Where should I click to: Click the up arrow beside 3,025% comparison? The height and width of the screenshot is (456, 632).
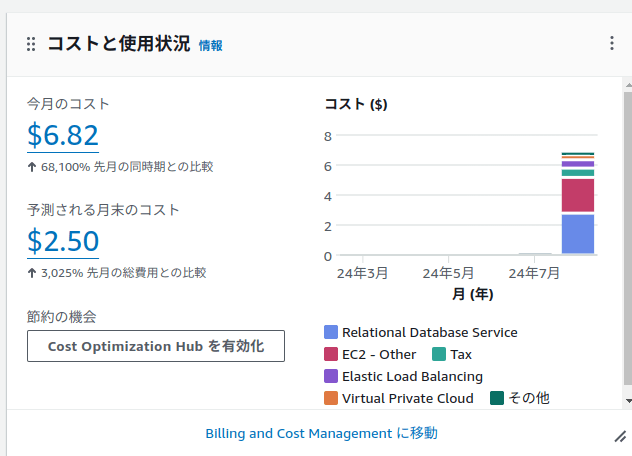[x=32, y=273]
